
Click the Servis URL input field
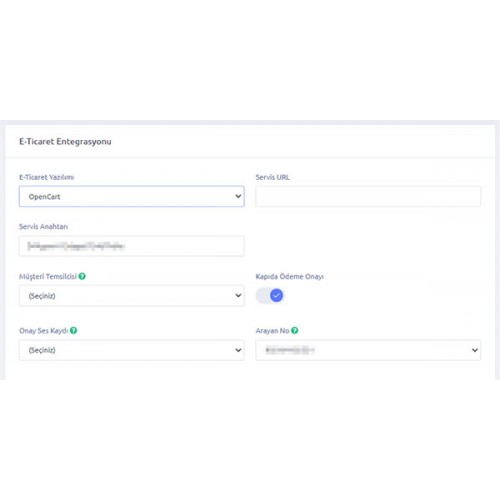click(x=368, y=196)
